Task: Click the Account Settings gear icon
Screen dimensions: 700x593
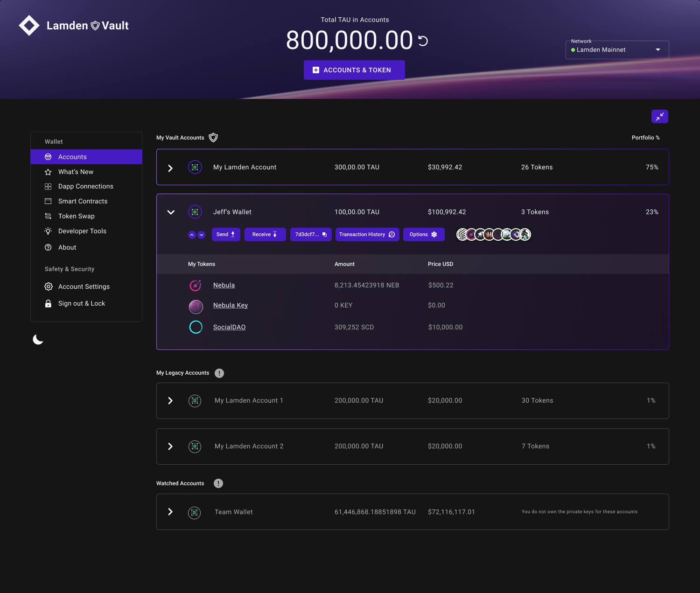Action: click(48, 286)
